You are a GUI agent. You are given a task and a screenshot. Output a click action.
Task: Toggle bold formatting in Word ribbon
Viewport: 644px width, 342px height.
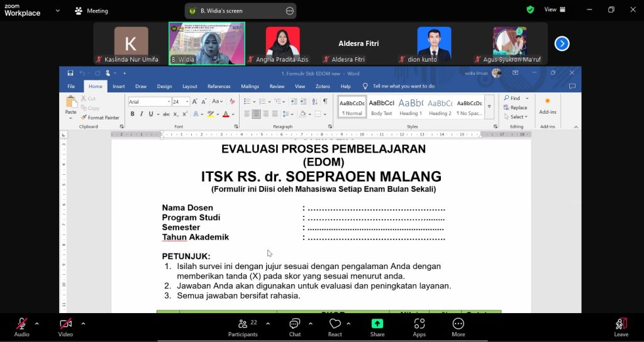(x=132, y=114)
